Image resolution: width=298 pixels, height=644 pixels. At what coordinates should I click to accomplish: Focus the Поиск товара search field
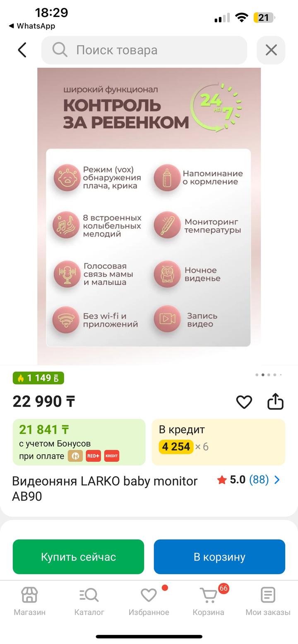[157, 50]
